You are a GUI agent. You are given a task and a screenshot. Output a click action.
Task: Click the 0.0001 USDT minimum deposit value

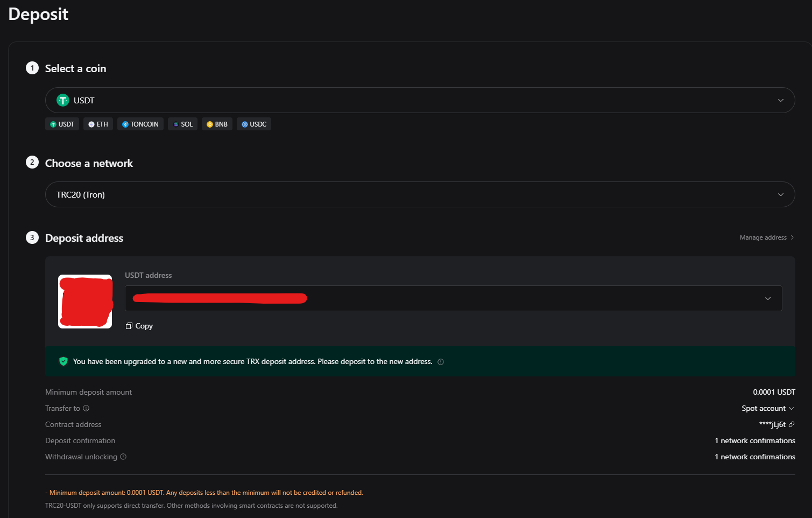coord(774,392)
